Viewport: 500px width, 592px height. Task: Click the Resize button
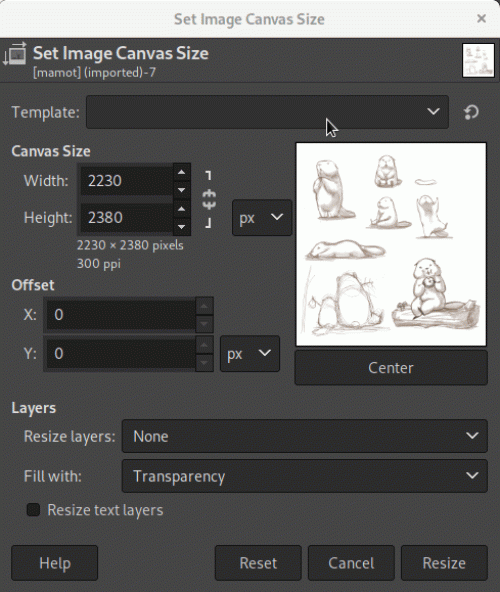444,563
